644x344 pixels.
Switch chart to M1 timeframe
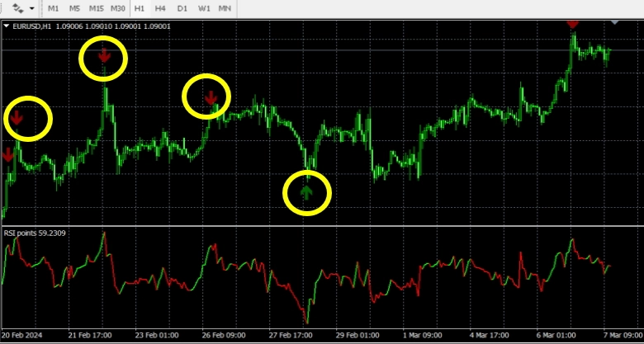(54, 8)
